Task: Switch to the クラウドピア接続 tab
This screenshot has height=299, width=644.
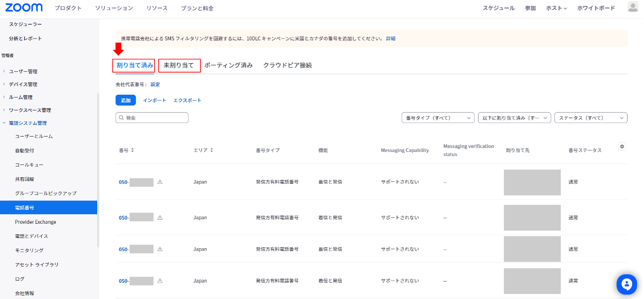Action: (x=288, y=65)
